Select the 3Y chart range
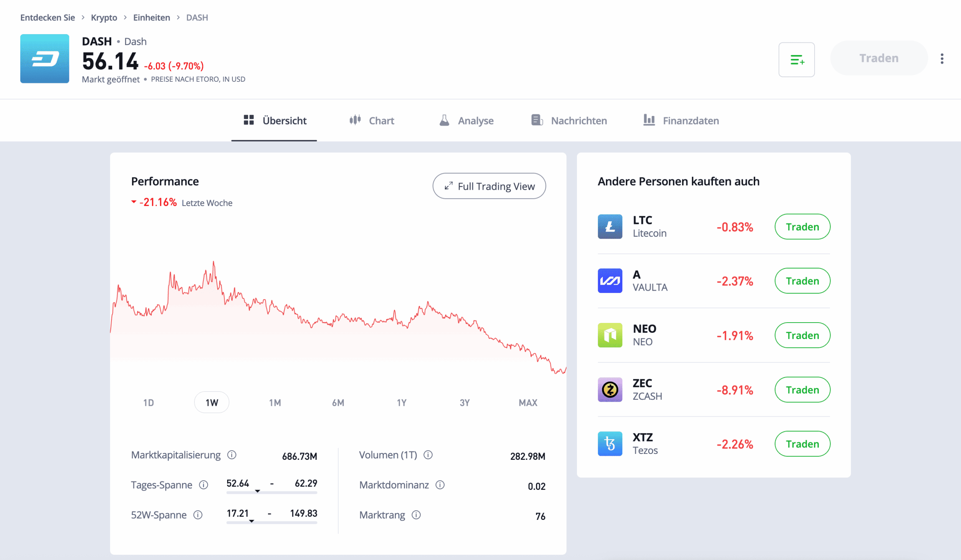 464,403
